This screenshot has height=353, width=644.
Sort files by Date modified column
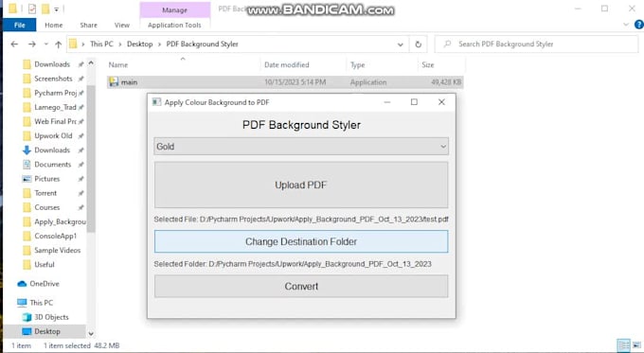(287, 65)
